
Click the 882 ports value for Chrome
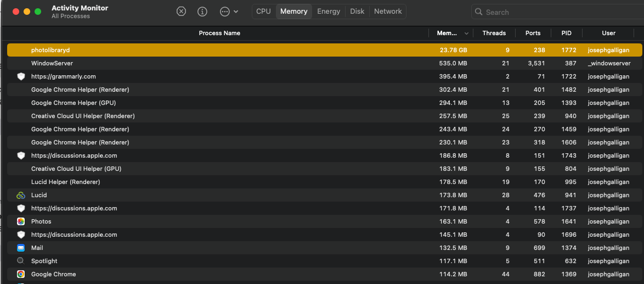(539, 274)
